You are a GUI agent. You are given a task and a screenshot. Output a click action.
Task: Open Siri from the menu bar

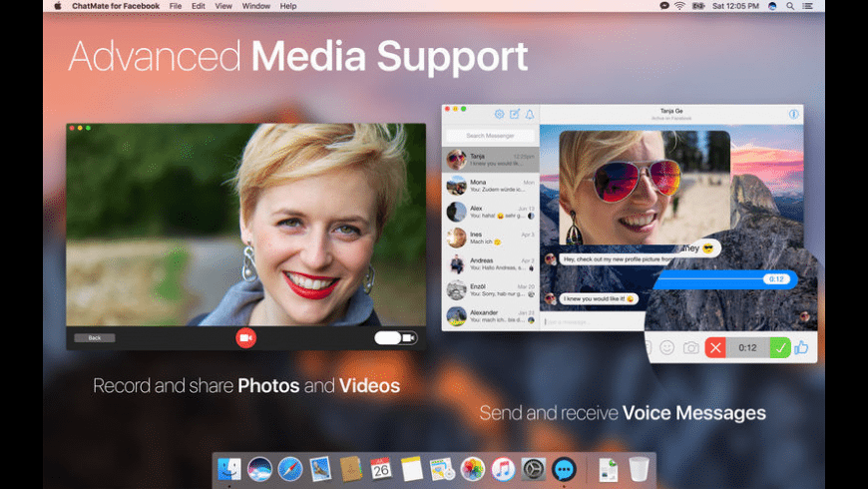pos(773,6)
